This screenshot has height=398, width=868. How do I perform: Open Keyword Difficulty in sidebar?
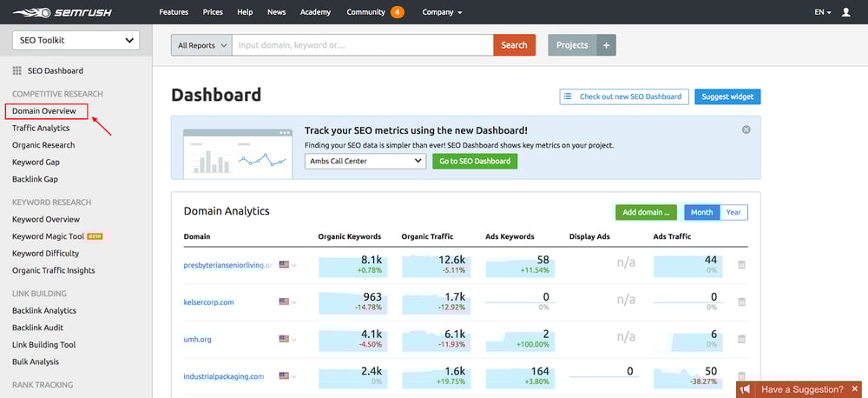point(45,254)
